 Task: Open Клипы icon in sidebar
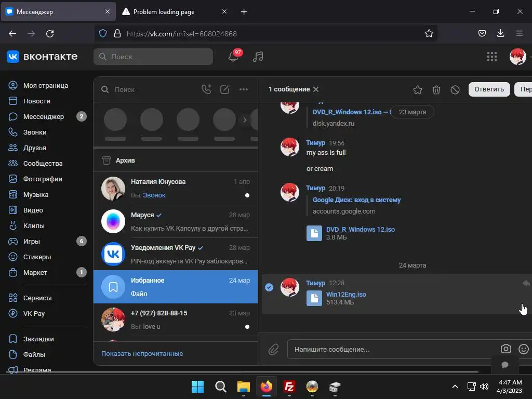click(x=13, y=225)
